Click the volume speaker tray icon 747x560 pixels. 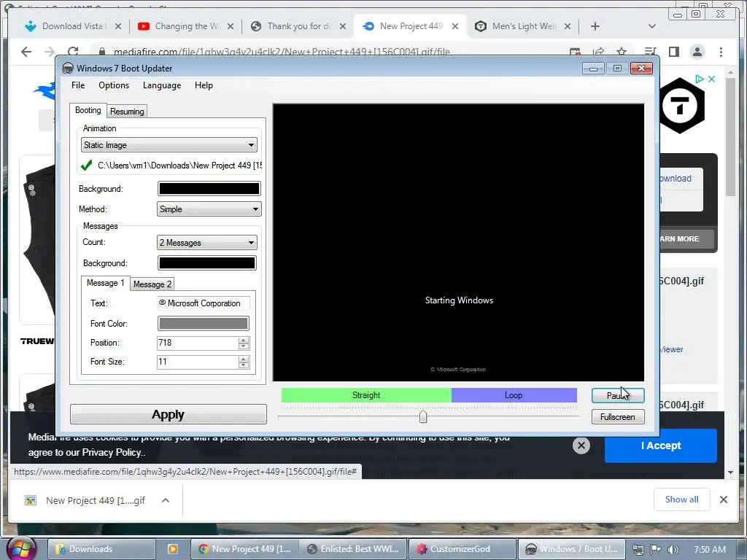[x=673, y=550]
